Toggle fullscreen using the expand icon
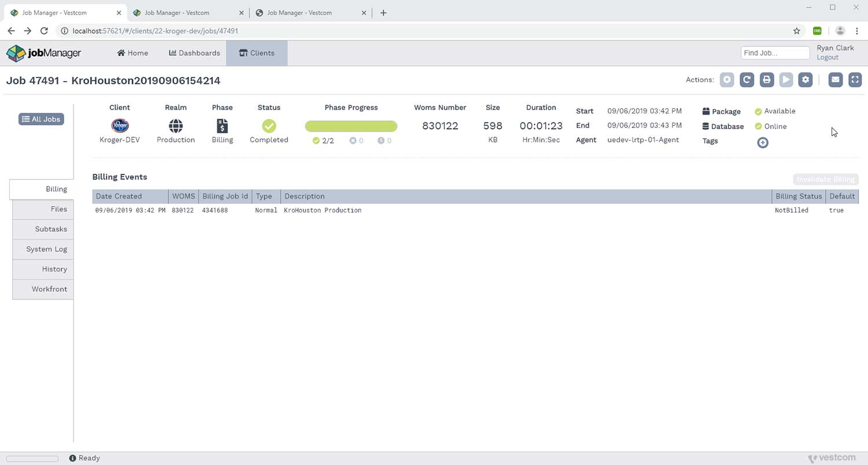The image size is (868, 465). (855, 80)
